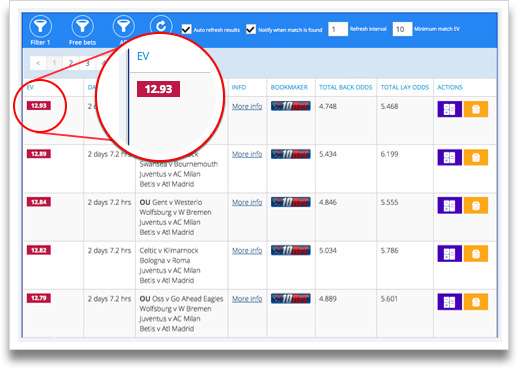Select lay odds value 6.199
The image size is (518, 369).
[389, 154]
